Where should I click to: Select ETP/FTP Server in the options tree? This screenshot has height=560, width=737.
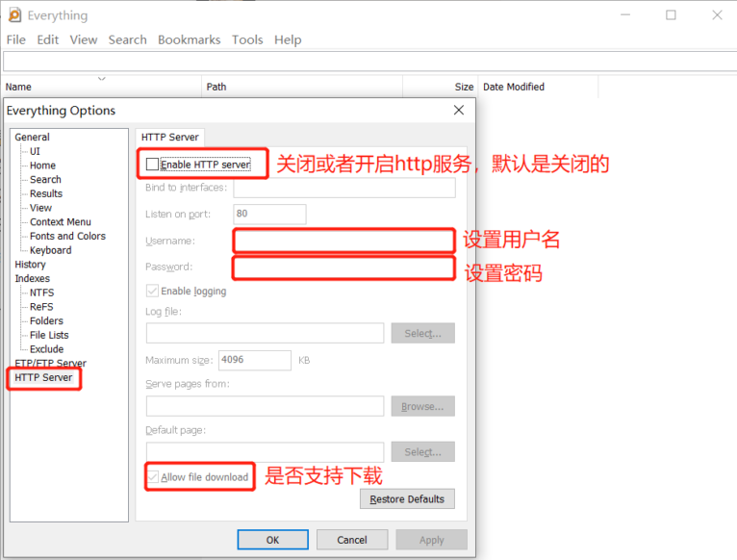(50, 363)
